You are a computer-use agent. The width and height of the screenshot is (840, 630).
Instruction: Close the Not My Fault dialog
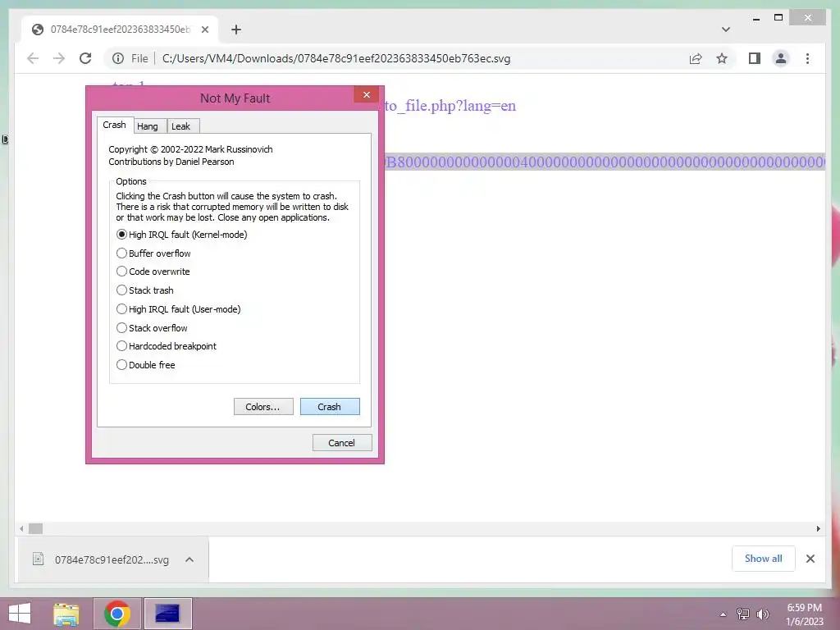pyautogui.click(x=367, y=95)
